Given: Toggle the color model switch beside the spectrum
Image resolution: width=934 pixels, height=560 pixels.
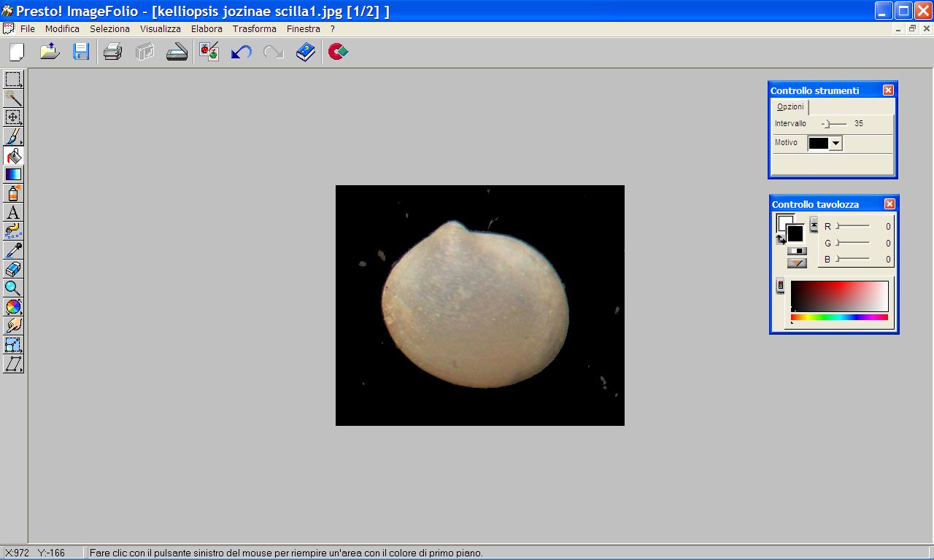Looking at the screenshot, I should click(x=780, y=286).
